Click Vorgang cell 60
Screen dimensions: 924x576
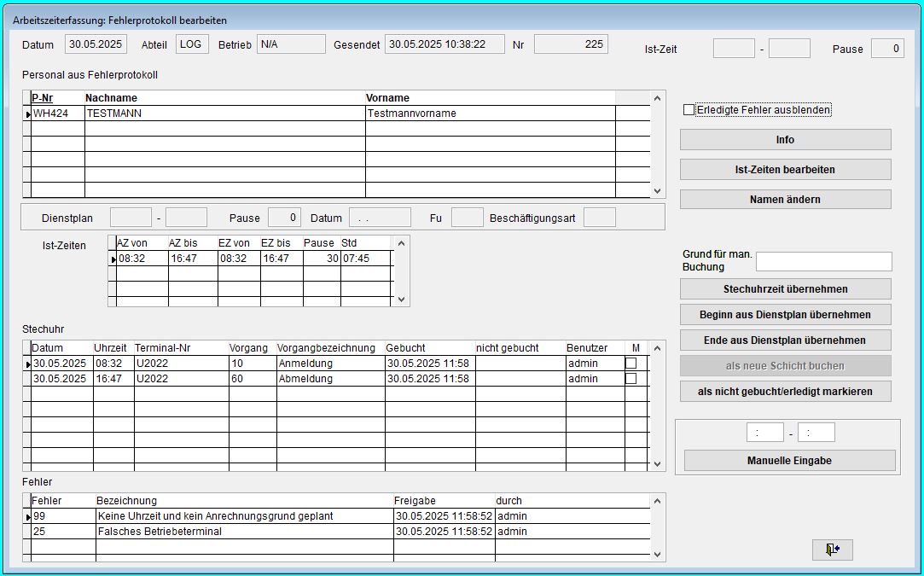click(x=253, y=379)
